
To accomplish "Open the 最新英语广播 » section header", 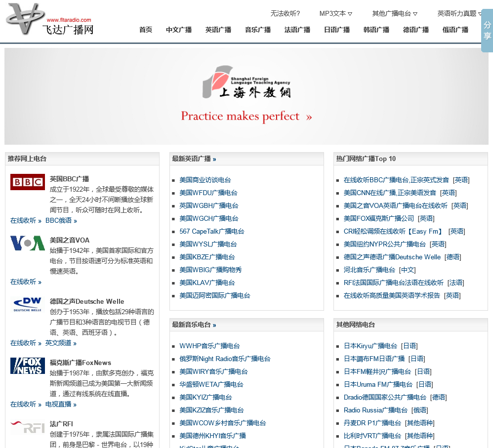I will click(194, 159).
